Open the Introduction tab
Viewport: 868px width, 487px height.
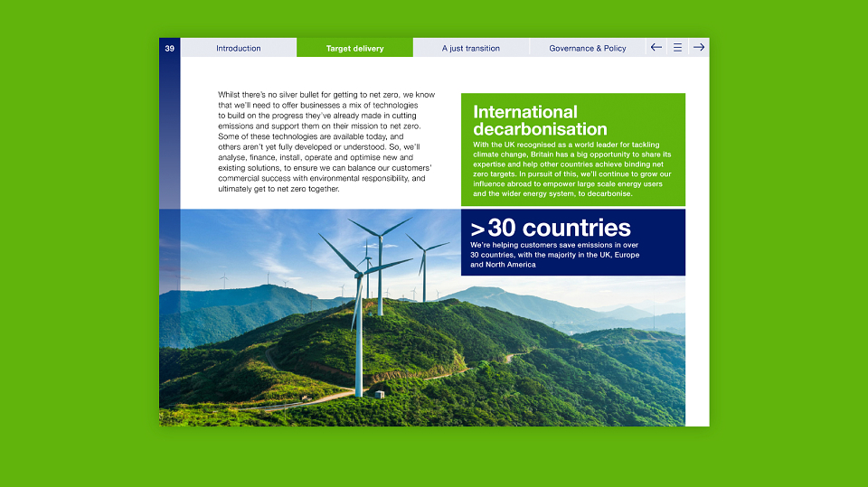tap(239, 48)
